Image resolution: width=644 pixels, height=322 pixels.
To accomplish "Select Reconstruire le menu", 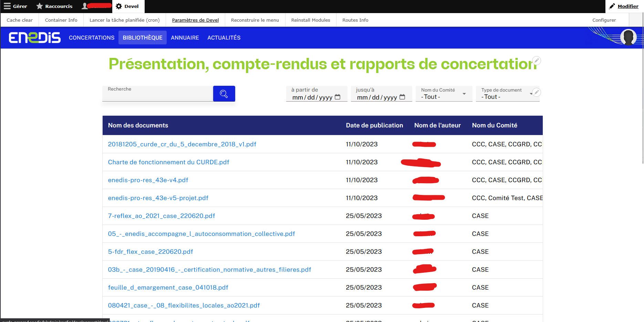I will 255,20.
